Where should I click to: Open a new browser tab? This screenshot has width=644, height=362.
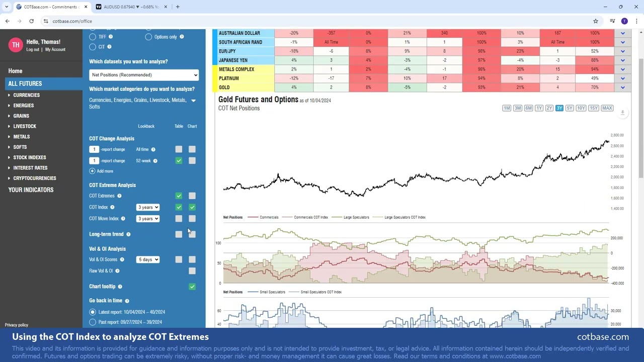[x=178, y=7]
